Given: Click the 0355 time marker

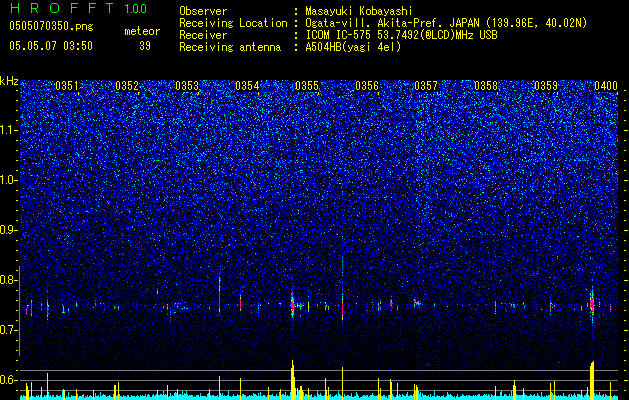Looking at the screenshot, I should coord(307,86).
